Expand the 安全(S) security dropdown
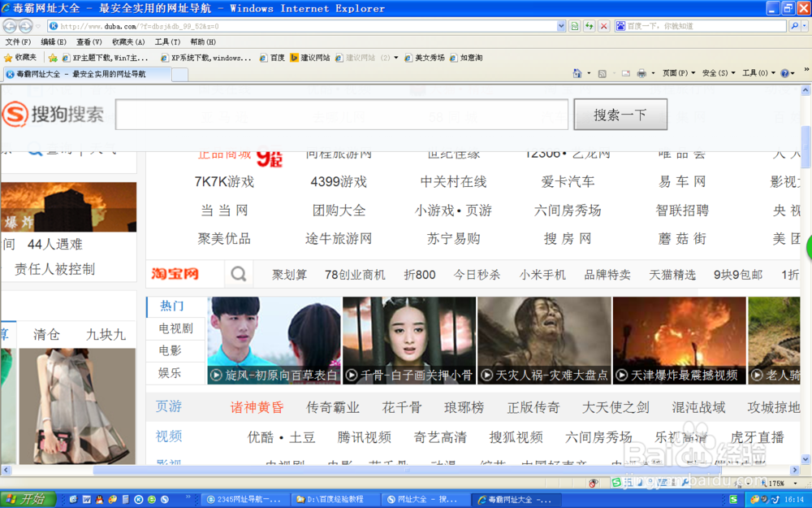 tap(715, 73)
